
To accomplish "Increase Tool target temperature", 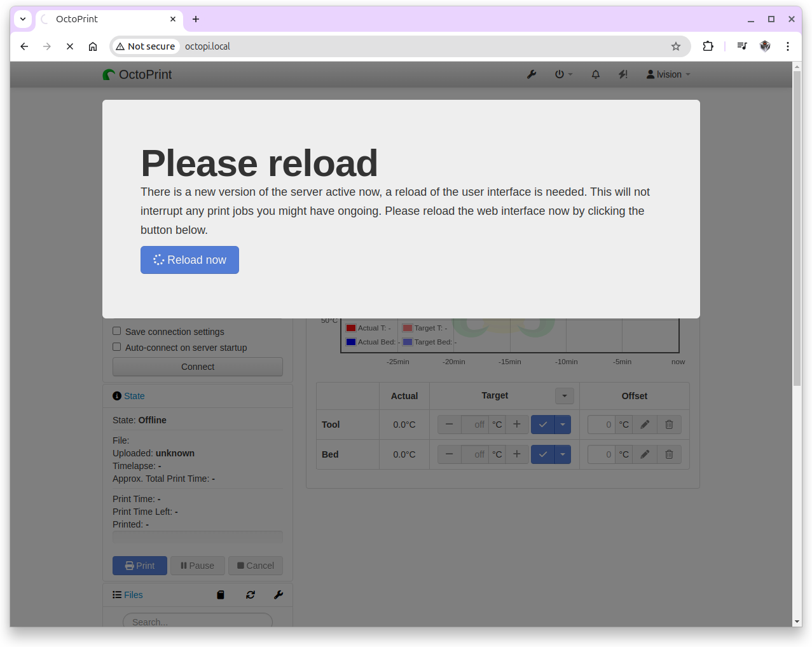I will [517, 425].
